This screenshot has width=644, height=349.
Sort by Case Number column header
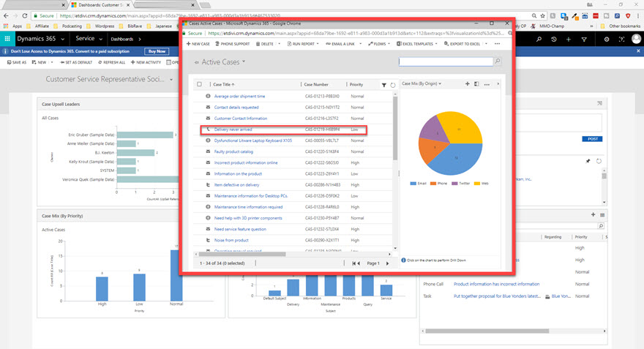coord(316,85)
